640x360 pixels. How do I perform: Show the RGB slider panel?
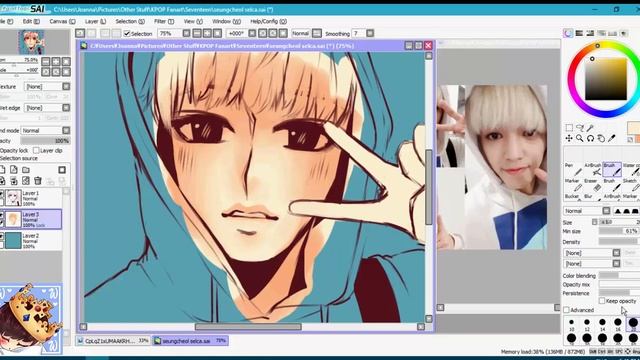pos(579,33)
